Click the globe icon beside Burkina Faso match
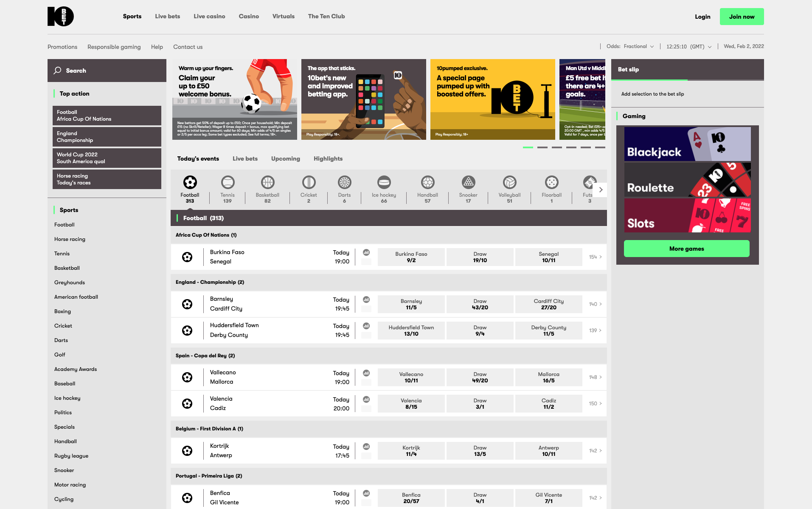Screen dimensions: 812x509 coord(366,252)
